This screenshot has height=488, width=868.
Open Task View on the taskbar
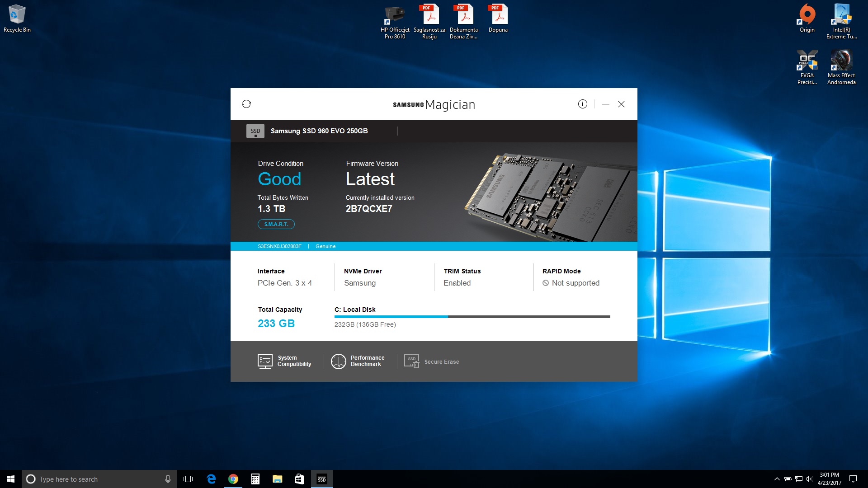(x=188, y=479)
